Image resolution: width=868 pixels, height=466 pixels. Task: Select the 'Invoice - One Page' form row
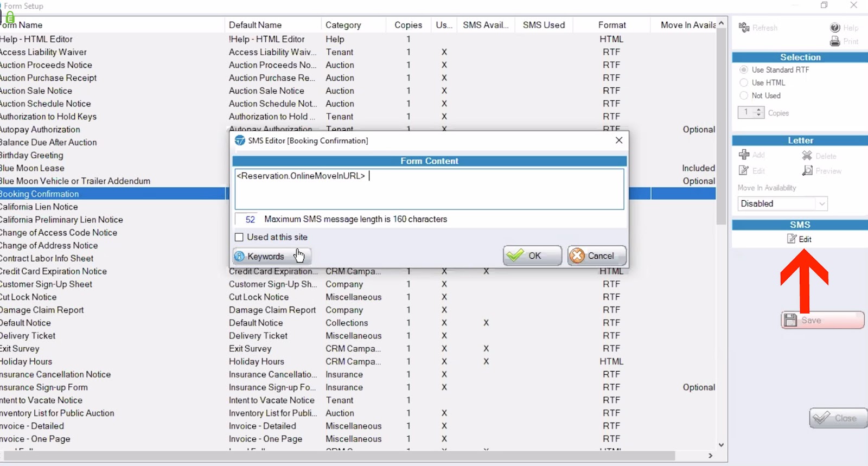[358, 439]
